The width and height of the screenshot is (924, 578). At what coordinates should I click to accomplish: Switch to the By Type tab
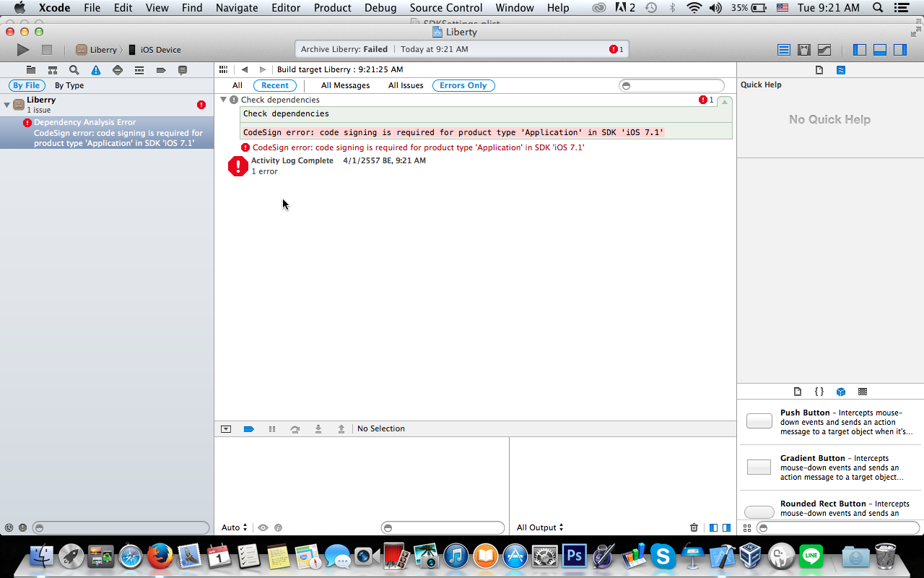[x=69, y=85]
